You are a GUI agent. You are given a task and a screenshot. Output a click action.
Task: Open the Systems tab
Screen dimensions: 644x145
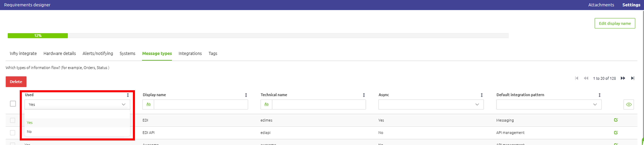click(x=127, y=53)
